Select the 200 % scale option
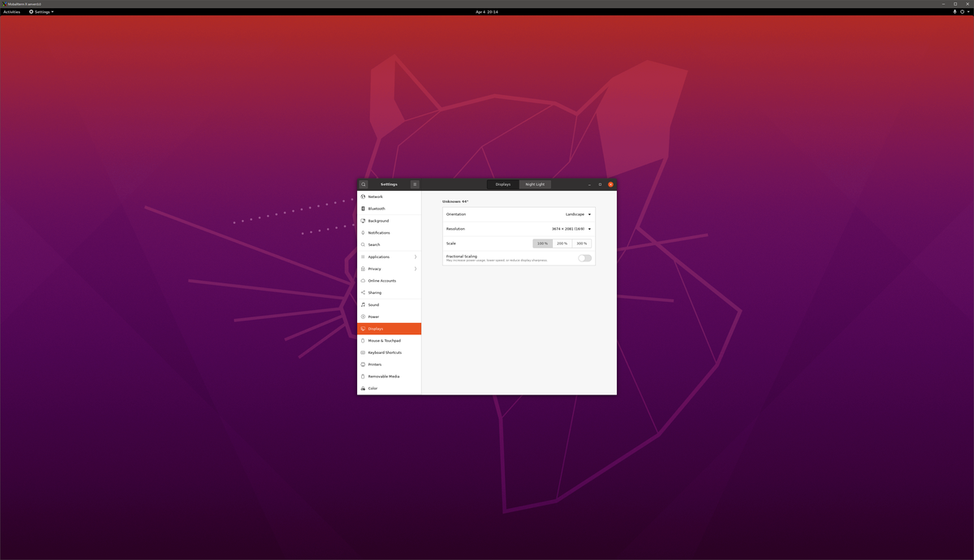This screenshot has width=974, height=560. (562, 243)
